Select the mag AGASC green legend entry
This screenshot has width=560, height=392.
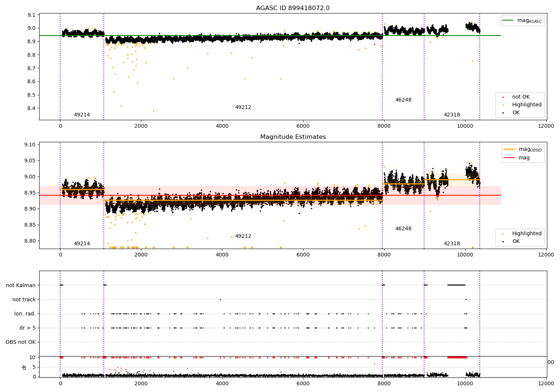click(522, 21)
